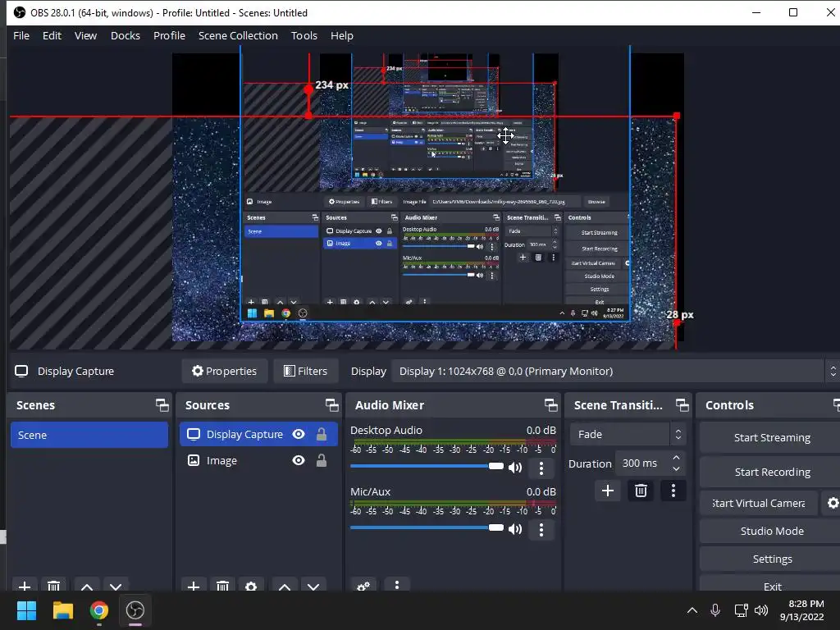This screenshot has width=840, height=630.
Task: Open the Windows Start menu
Action: [x=26, y=610]
